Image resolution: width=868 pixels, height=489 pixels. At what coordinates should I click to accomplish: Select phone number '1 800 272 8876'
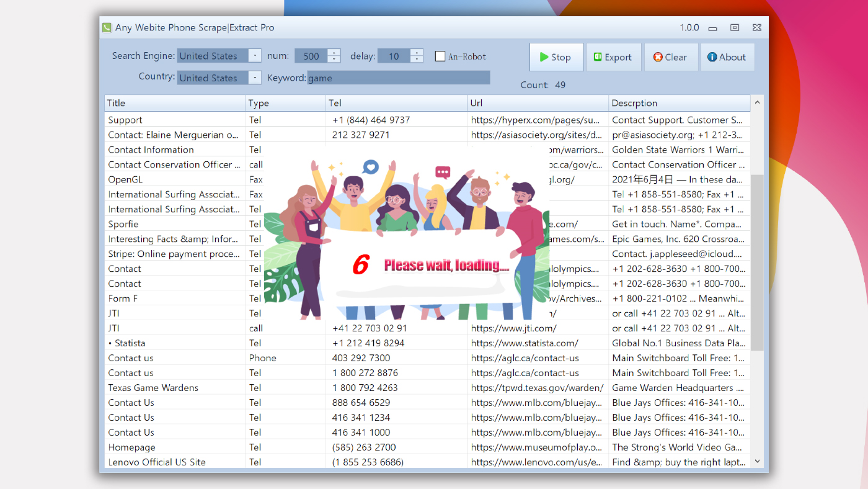(x=397, y=373)
